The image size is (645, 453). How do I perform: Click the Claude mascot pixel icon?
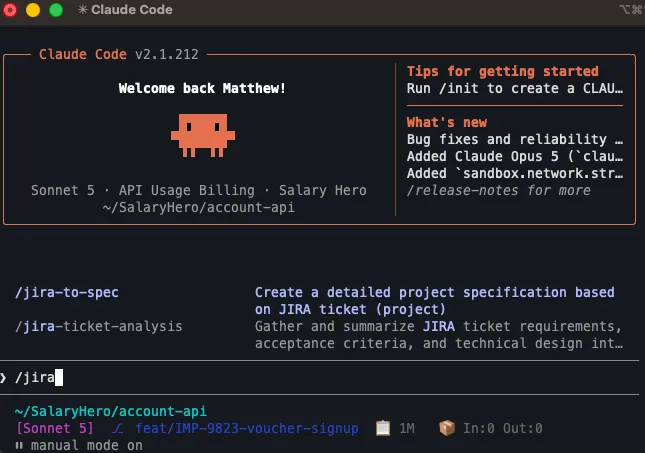click(203, 135)
